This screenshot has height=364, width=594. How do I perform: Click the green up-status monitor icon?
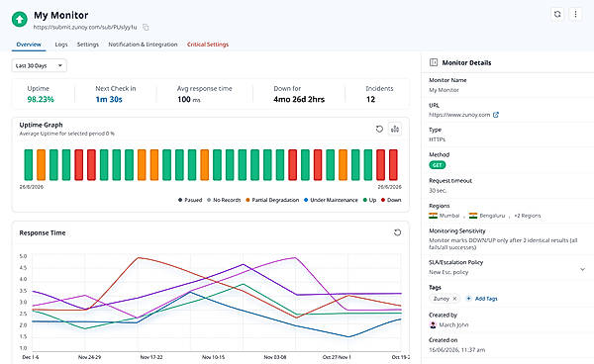point(20,20)
